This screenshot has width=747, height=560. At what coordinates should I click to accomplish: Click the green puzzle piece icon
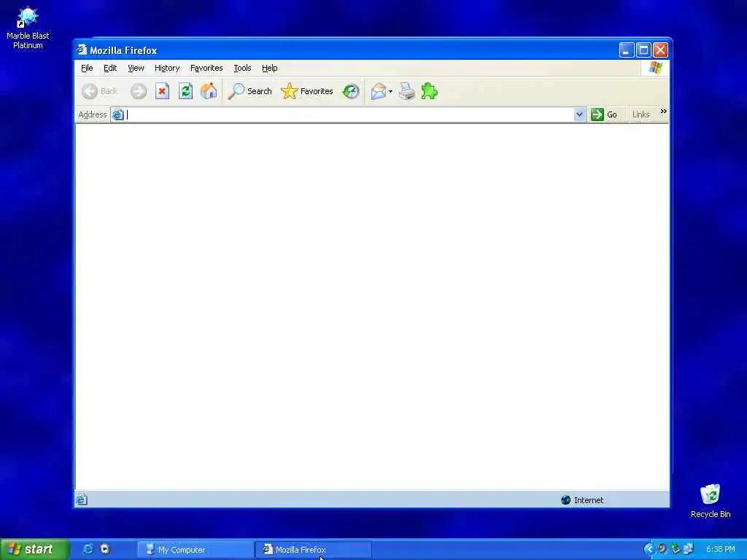429,91
